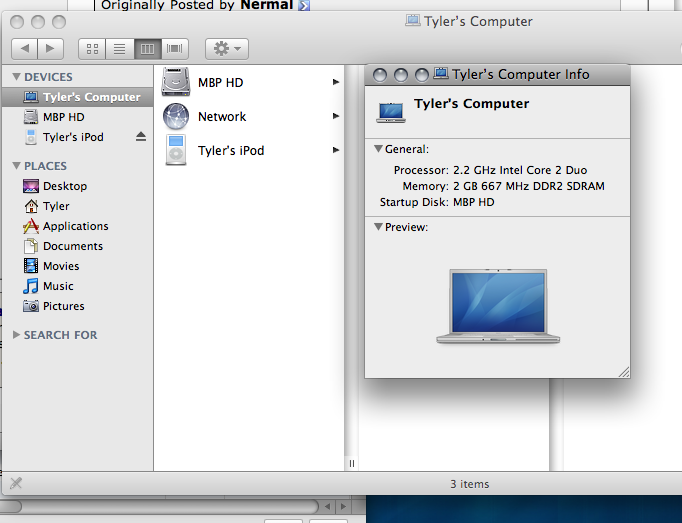Zoom the Tyler's Computer Info window
This screenshot has height=523, width=682.
tap(421, 75)
